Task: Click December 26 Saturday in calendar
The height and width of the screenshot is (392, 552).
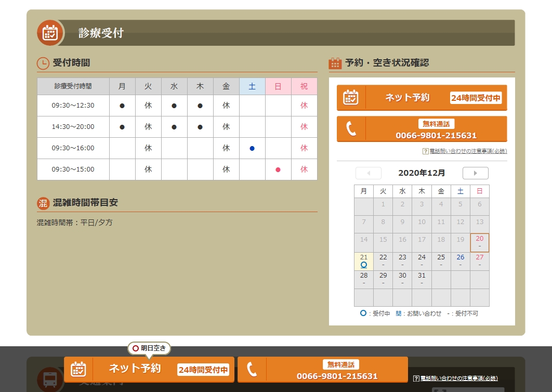Action: pyautogui.click(x=460, y=261)
